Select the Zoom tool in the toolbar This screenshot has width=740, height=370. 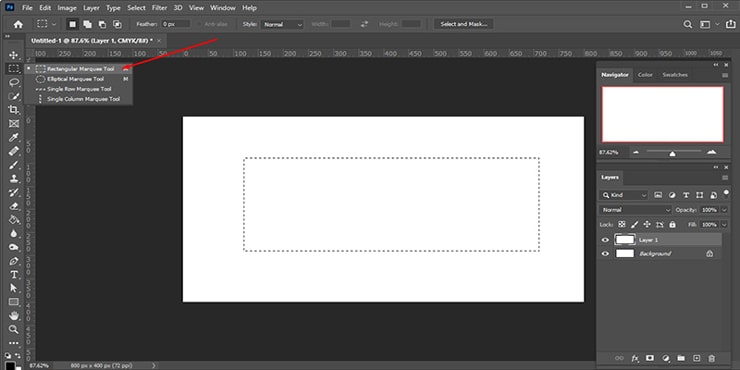pos(14,329)
